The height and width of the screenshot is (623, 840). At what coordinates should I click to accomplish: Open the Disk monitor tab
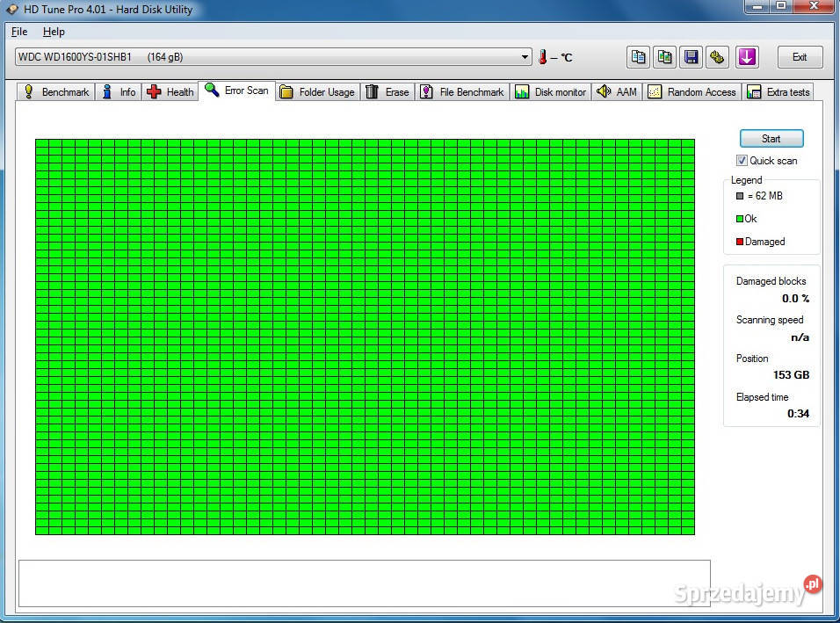[551, 91]
